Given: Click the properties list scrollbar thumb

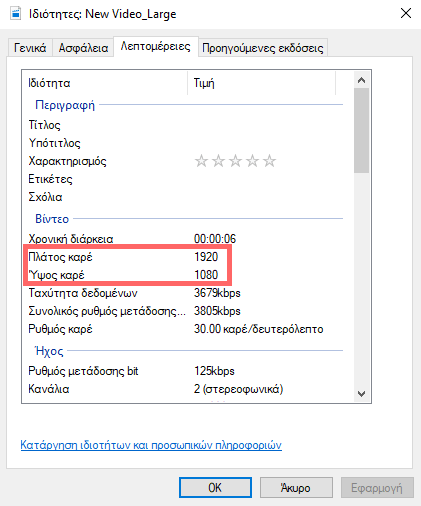Looking at the screenshot, I should 361,131.
